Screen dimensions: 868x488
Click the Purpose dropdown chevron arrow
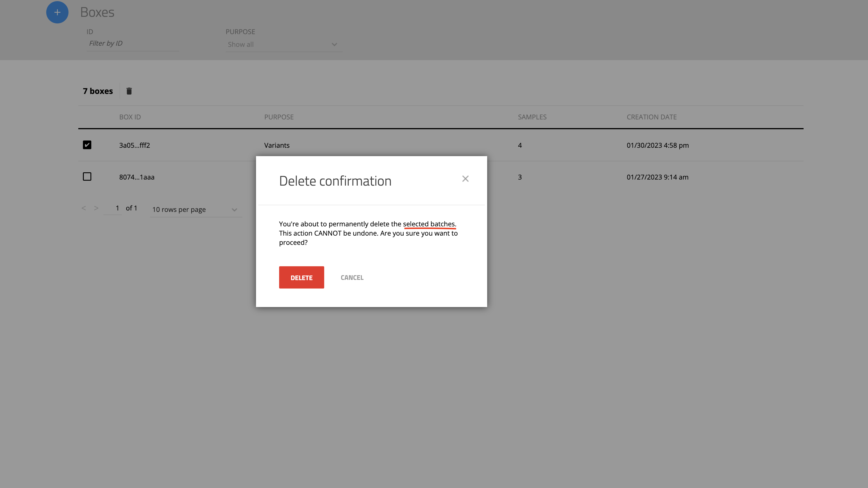334,45
